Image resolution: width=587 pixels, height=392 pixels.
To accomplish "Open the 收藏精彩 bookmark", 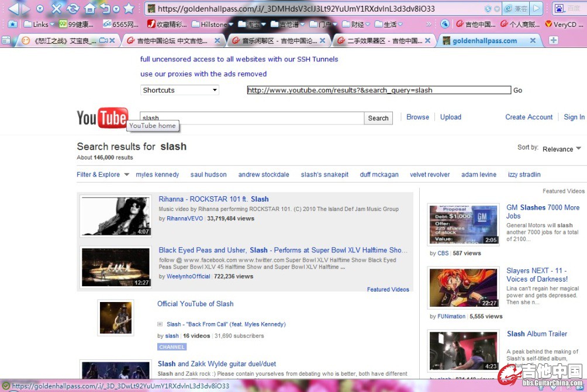I will click(x=167, y=25).
